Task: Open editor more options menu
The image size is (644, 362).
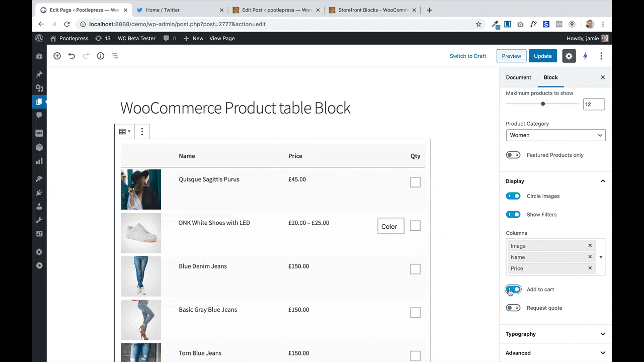Action: [x=601, y=56]
